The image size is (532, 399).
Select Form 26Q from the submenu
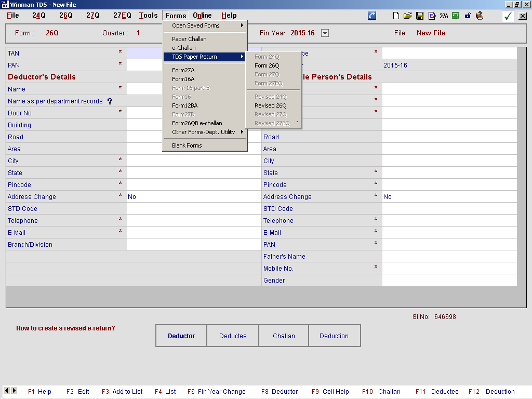[x=267, y=65]
